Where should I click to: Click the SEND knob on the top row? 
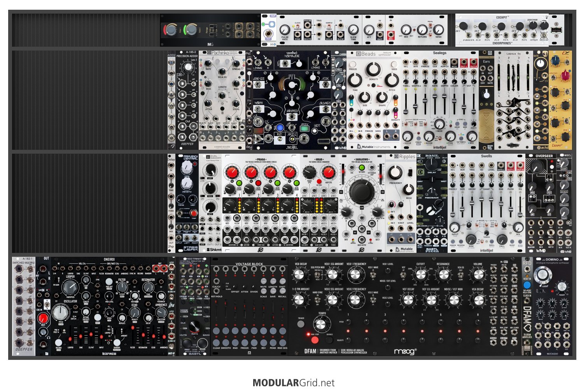pos(438,30)
